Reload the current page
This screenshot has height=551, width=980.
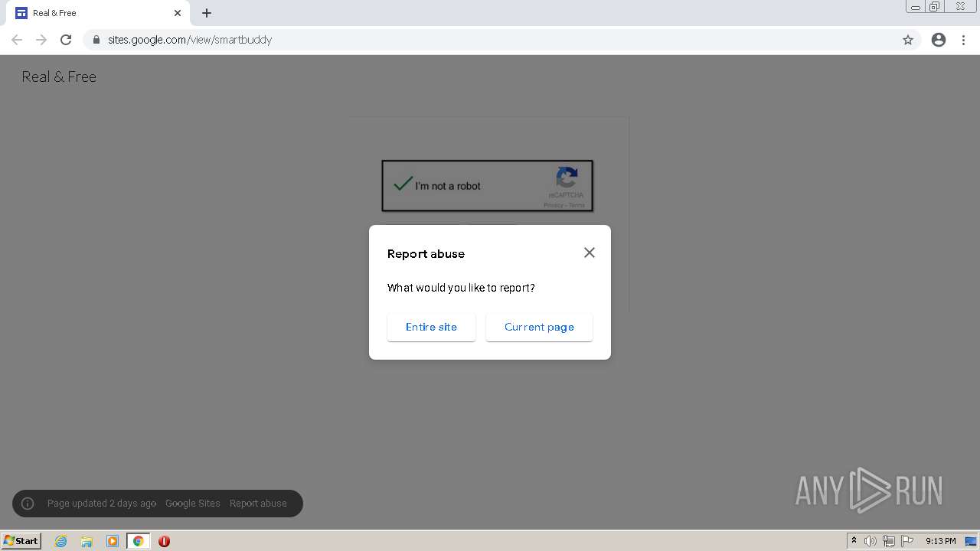tap(66, 40)
